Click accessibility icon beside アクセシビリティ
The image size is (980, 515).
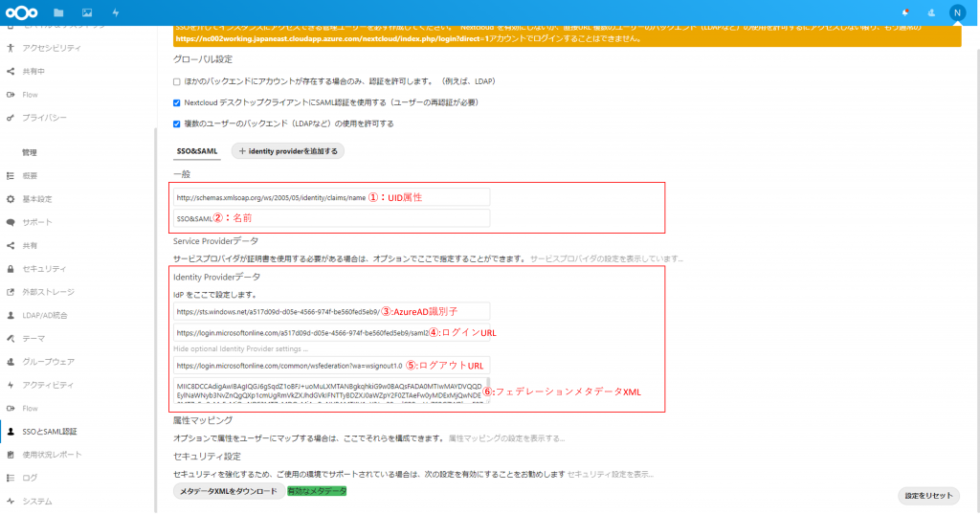(x=10, y=48)
